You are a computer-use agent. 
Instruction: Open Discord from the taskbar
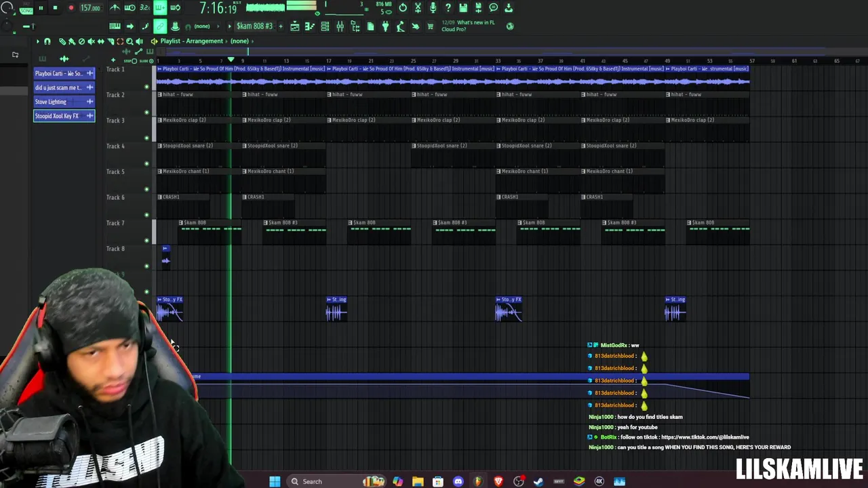458,481
